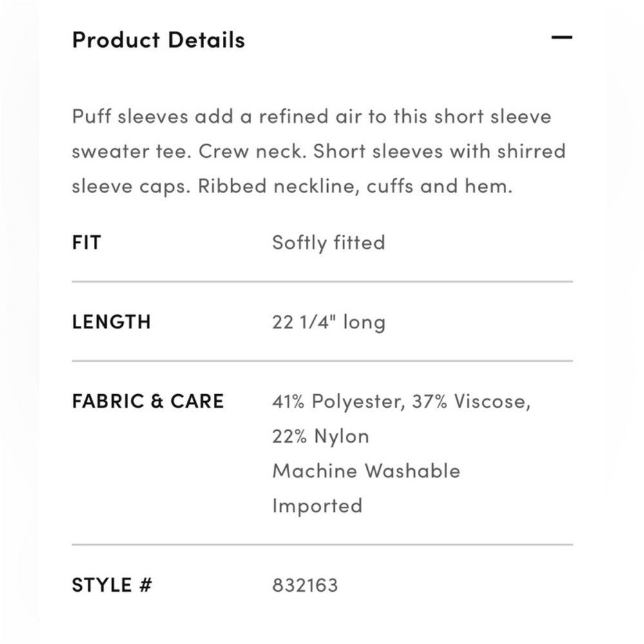The height and width of the screenshot is (644, 644).
Task: Click the Machine Washable text
Action: coord(366,471)
